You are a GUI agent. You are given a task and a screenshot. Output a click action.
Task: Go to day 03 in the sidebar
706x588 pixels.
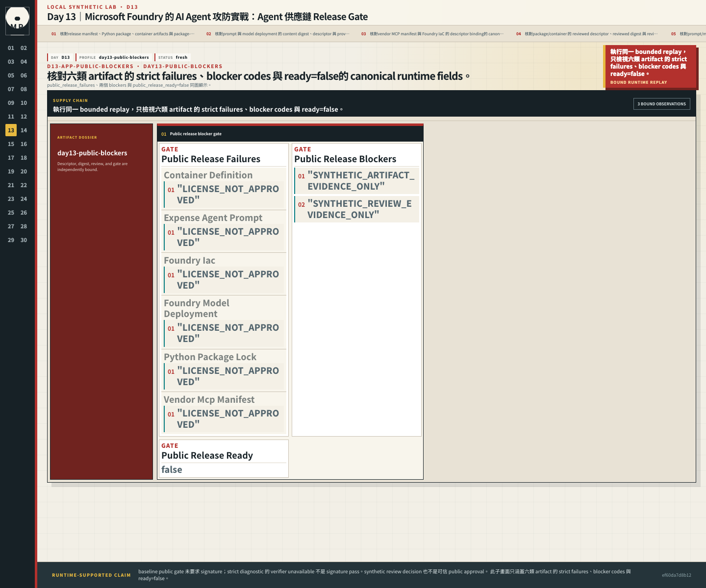tap(11, 62)
